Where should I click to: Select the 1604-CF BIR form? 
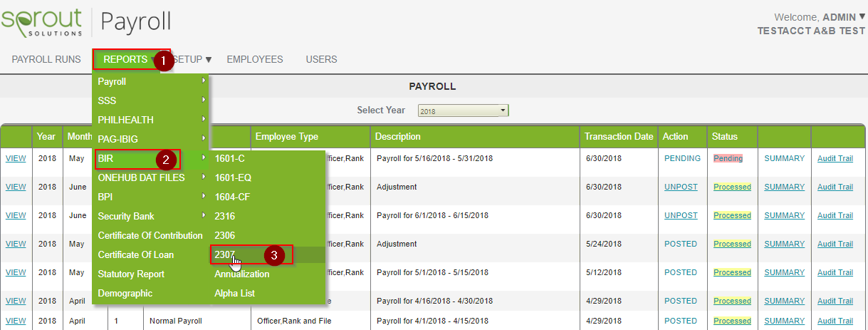click(268, 197)
